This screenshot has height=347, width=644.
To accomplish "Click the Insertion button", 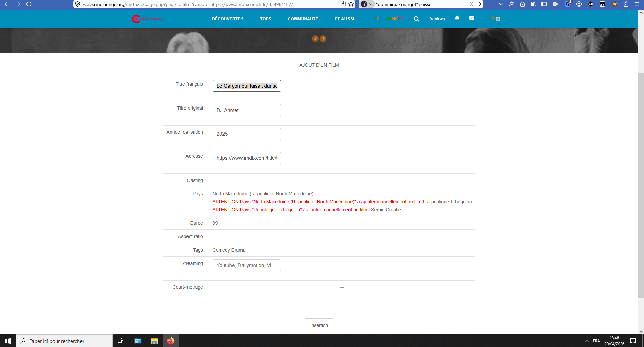I will point(319,325).
